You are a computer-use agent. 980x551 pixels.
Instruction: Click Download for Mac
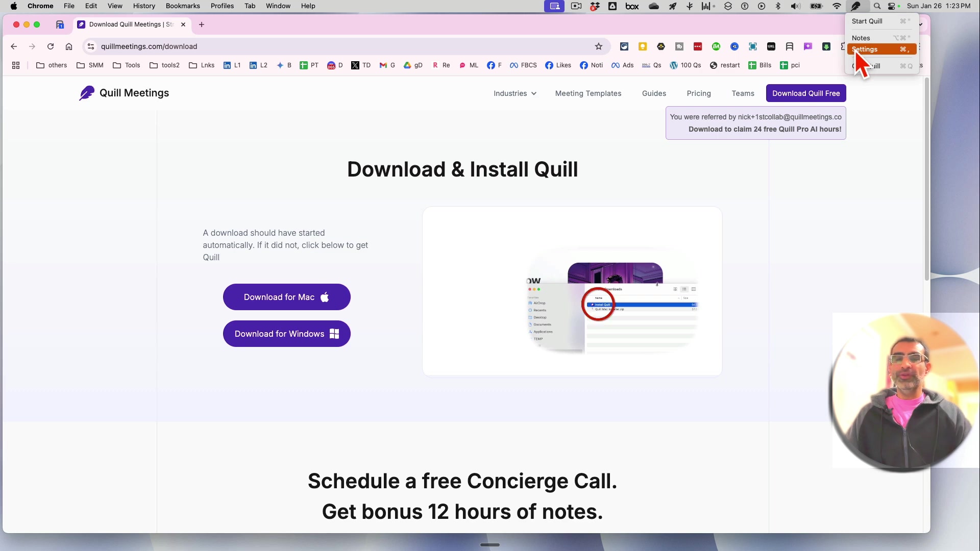tap(286, 297)
